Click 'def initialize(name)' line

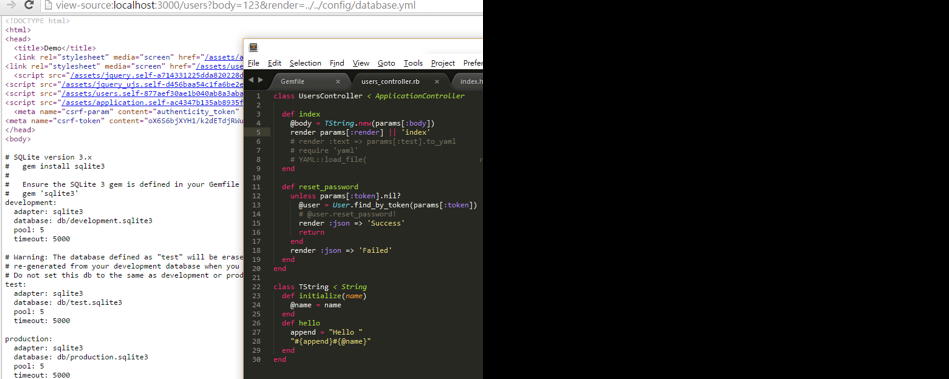(x=324, y=296)
